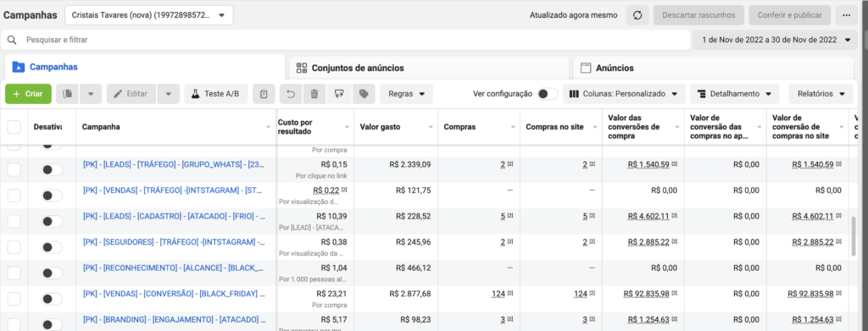
Task: Click the R$ 466,12 Valor gasto cell
Action: pos(414,268)
